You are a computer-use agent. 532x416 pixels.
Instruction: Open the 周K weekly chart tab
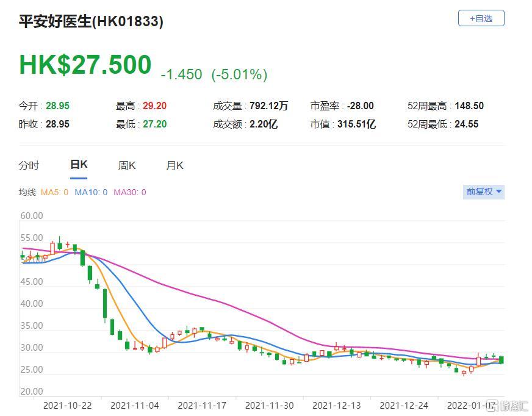point(127,165)
